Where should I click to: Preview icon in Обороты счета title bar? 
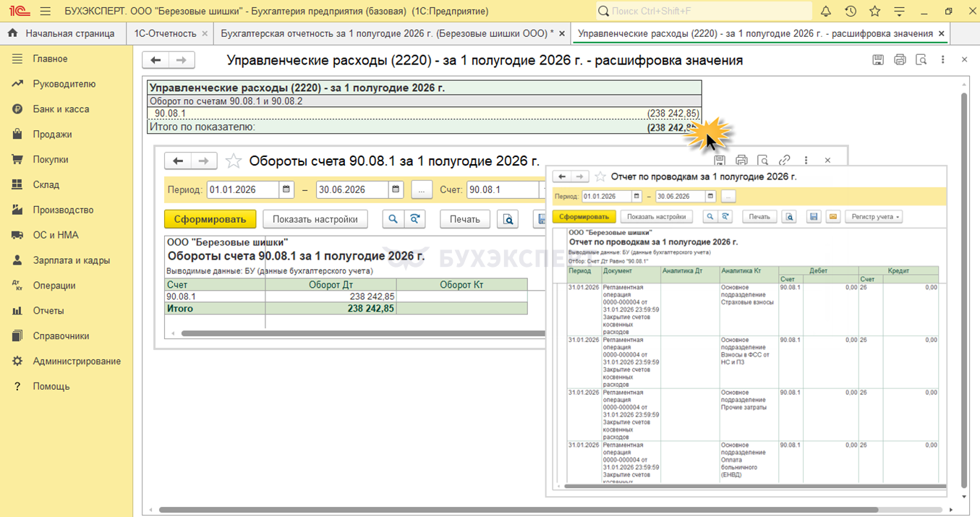(762, 161)
